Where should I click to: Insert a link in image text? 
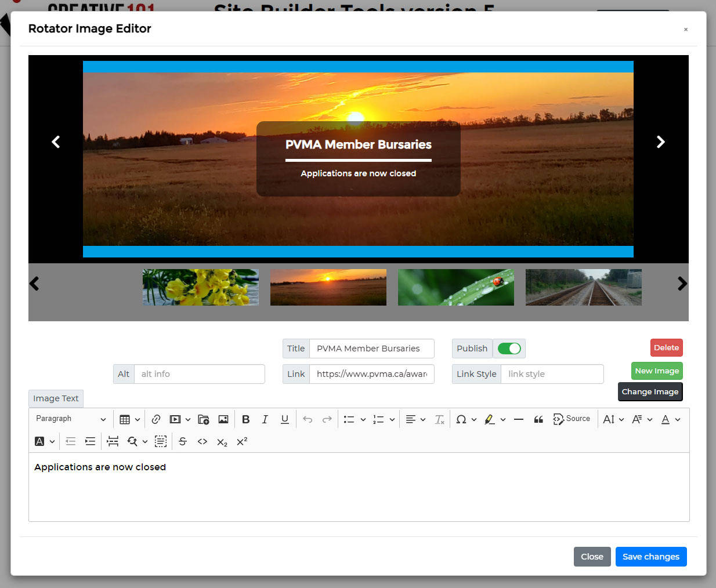click(x=156, y=419)
